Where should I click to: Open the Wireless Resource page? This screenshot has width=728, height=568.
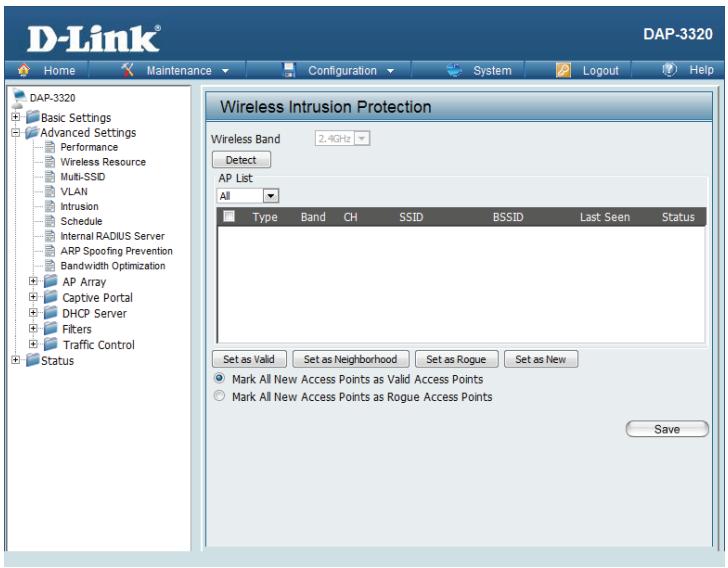coord(103,162)
